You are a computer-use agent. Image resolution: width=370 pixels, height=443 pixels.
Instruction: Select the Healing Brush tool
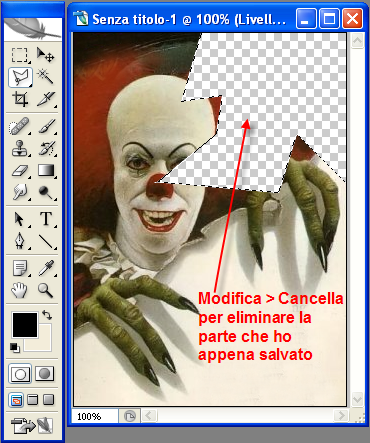tap(20, 126)
